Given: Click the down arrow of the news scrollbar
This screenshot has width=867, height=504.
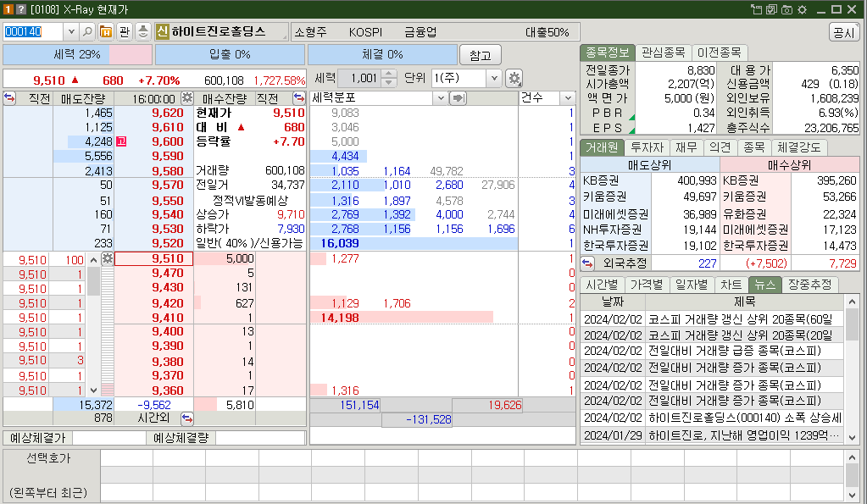Looking at the screenshot, I should (x=852, y=437).
